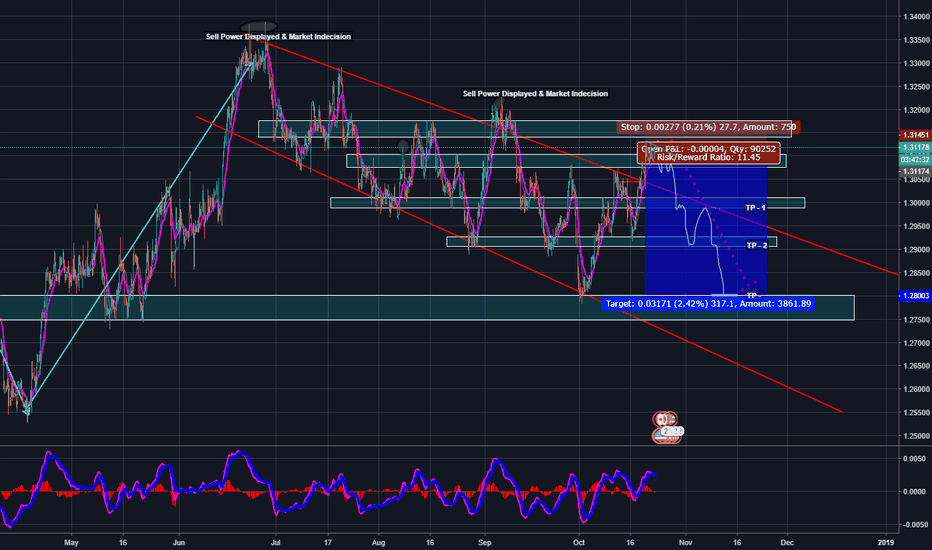Click the 1.29500 price axis label

coord(916,226)
